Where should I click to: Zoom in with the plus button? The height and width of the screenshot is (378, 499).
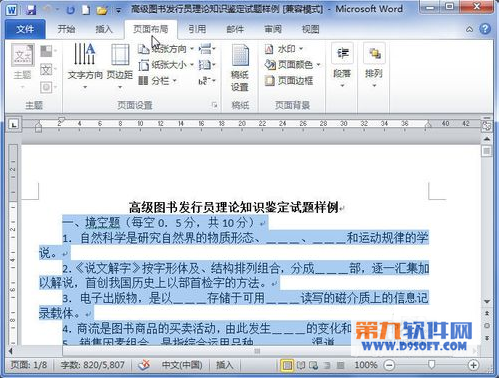pos(473,366)
